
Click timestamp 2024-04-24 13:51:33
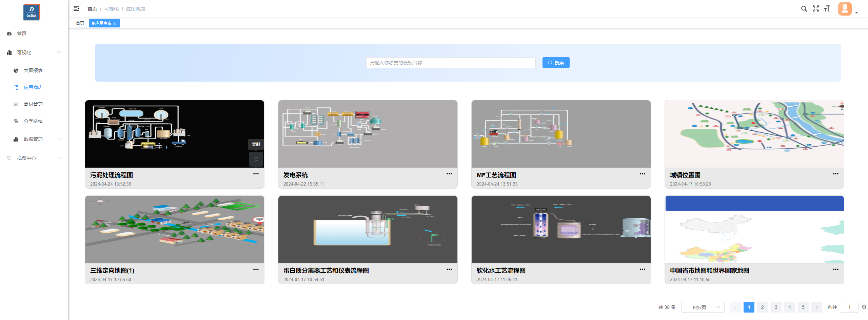pyautogui.click(x=497, y=184)
